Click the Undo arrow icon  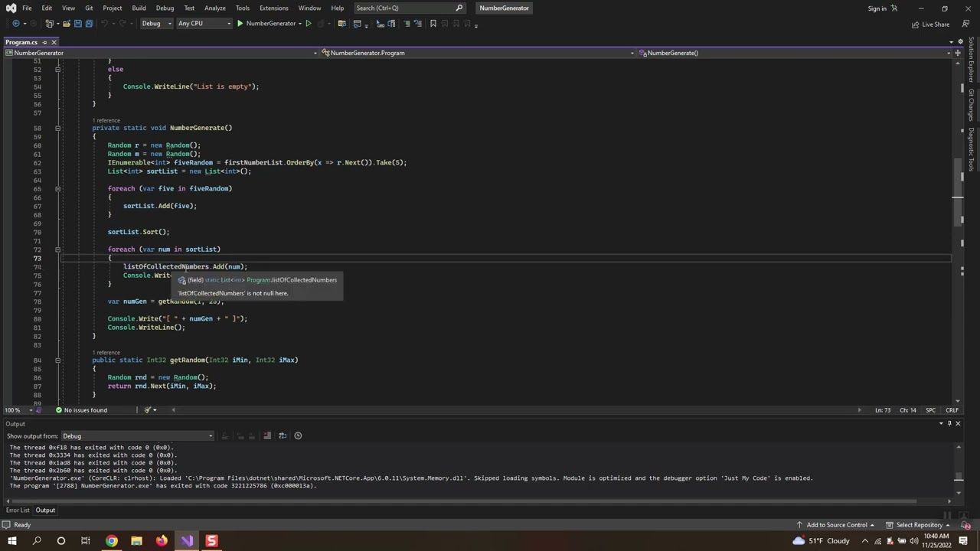105,24
